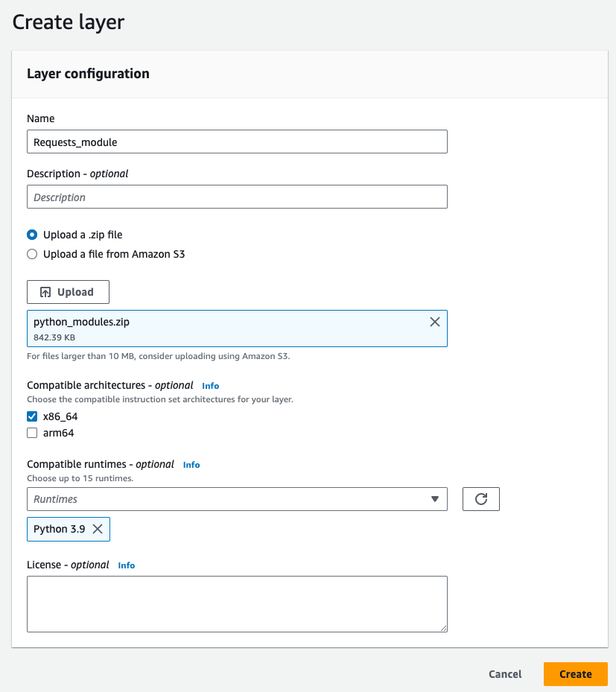
Task: Click the Description input field
Action: pos(237,196)
